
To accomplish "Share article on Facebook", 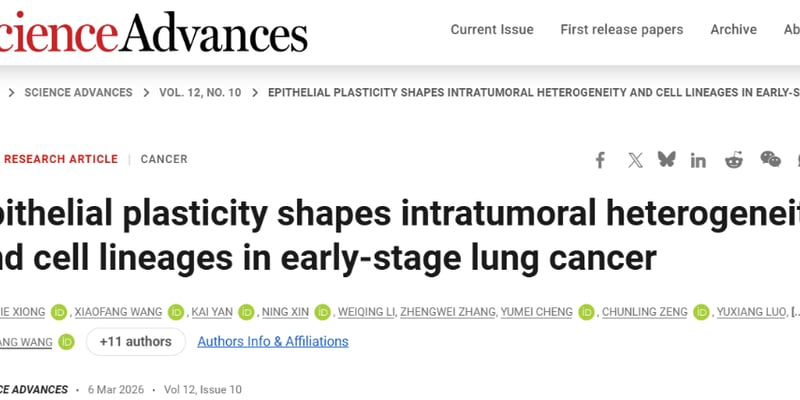I will click(600, 160).
